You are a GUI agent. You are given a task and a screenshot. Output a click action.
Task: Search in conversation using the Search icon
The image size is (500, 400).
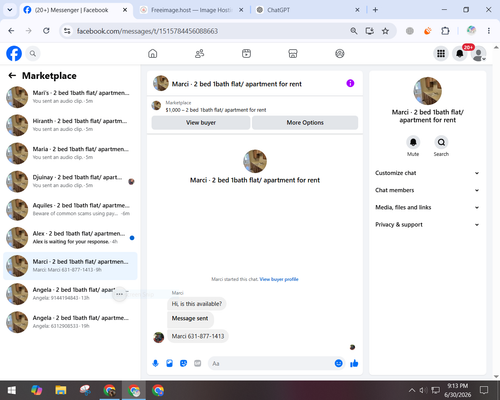(x=441, y=142)
